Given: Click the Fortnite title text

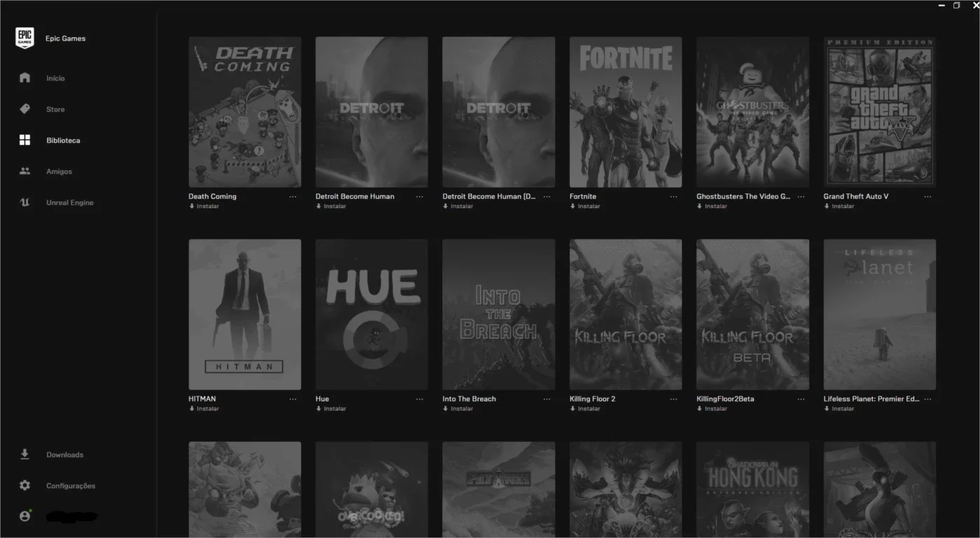Looking at the screenshot, I should coord(583,197).
